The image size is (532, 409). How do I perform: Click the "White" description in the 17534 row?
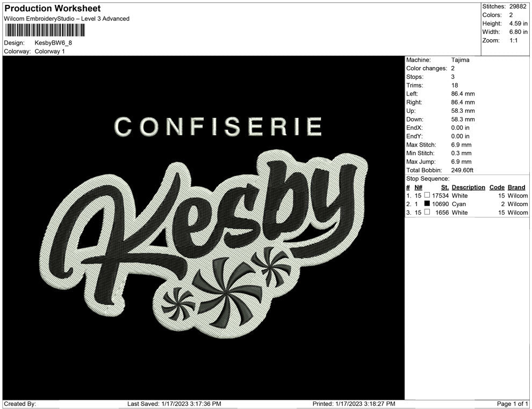coord(460,195)
